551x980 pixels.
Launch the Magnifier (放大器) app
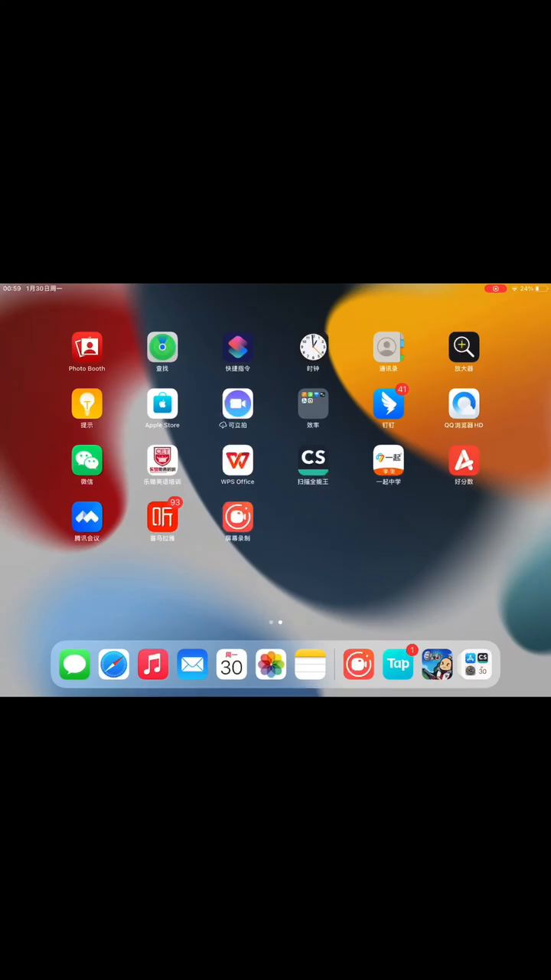tap(464, 347)
